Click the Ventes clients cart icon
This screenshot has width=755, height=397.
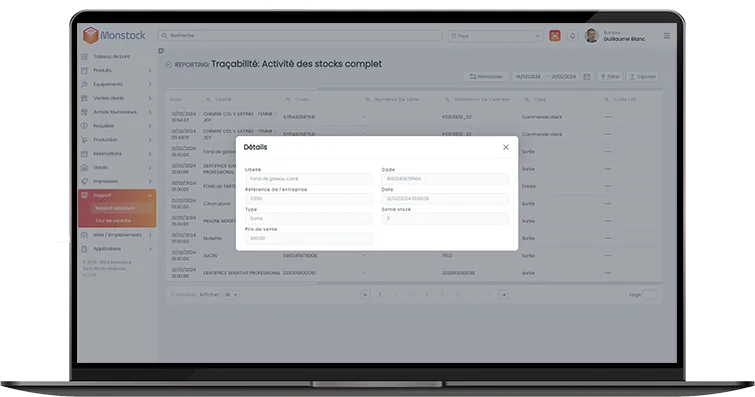(84, 98)
